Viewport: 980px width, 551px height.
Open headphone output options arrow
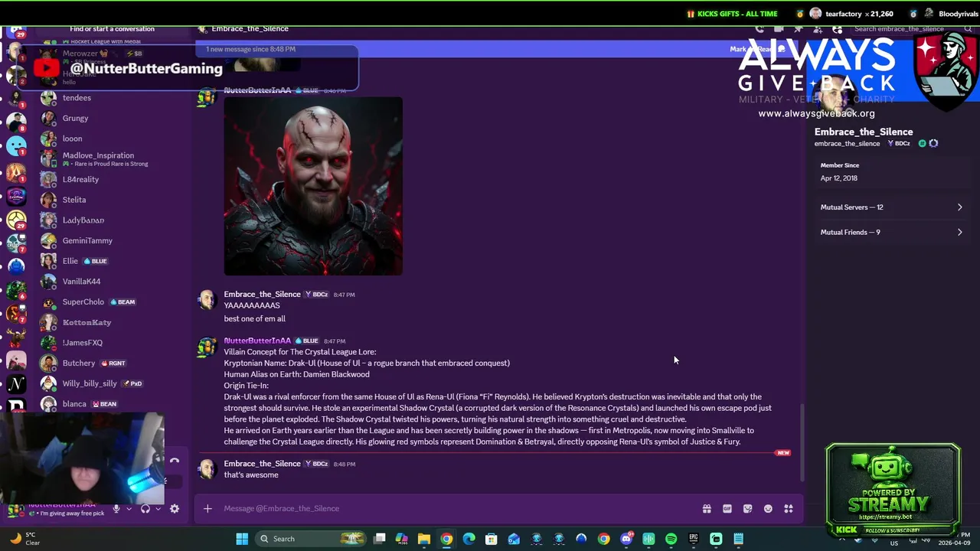pyautogui.click(x=158, y=509)
